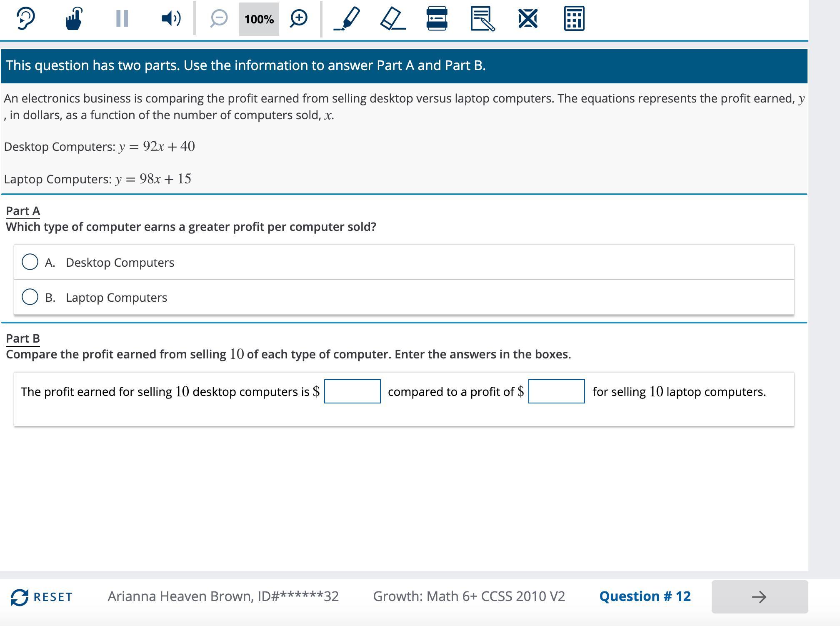Zoom out with the minus magnifier

click(219, 19)
